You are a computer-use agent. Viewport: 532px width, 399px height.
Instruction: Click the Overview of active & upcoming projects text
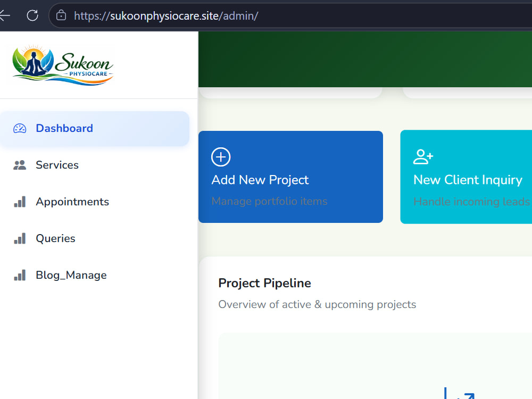[317, 304]
